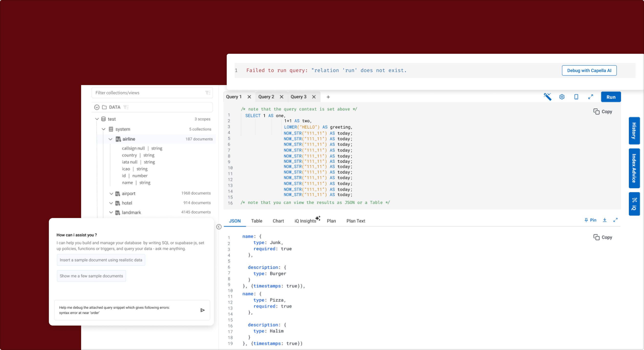Send the chat message arrow
644x350 pixels.
pos(203,310)
